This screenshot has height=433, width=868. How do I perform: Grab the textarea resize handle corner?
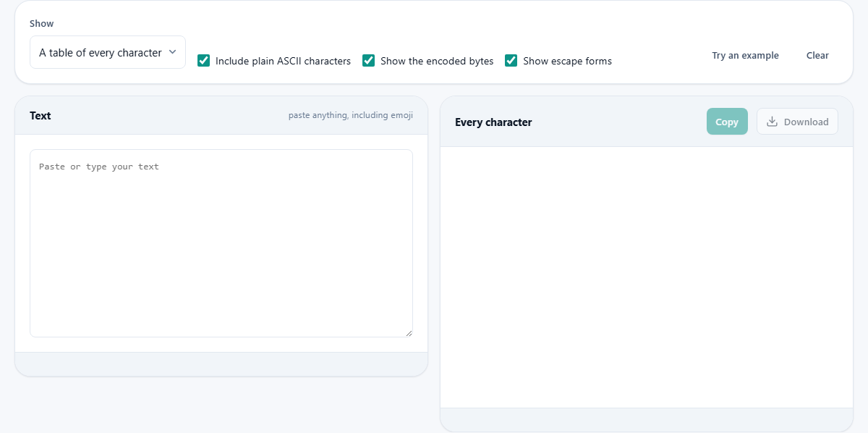[409, 333]
